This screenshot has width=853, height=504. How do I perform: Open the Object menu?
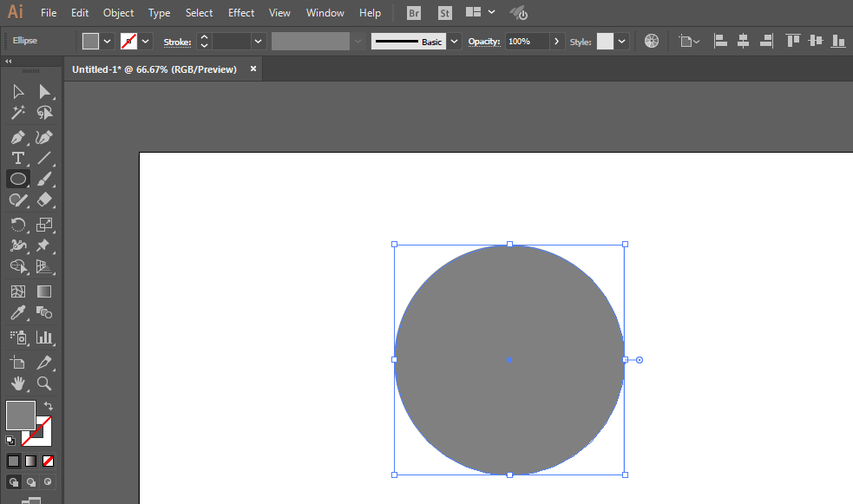click(118, 12)
